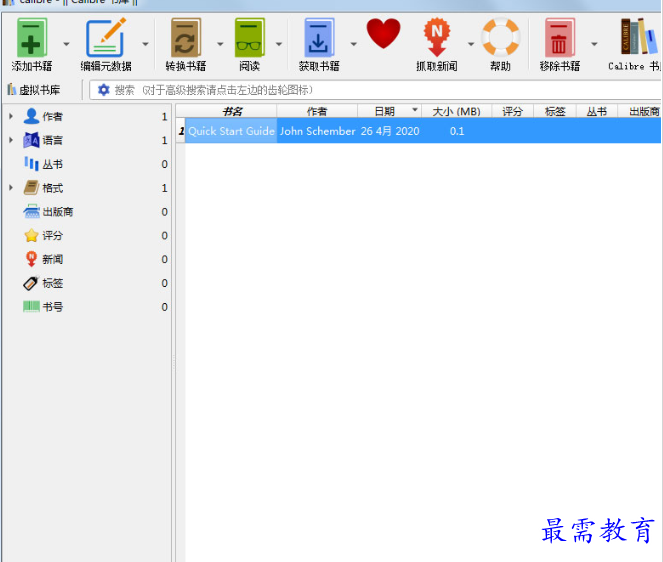Select the 丛书 category in tag browser
This screenshot has height=562, width=663.
coord(52,164)
